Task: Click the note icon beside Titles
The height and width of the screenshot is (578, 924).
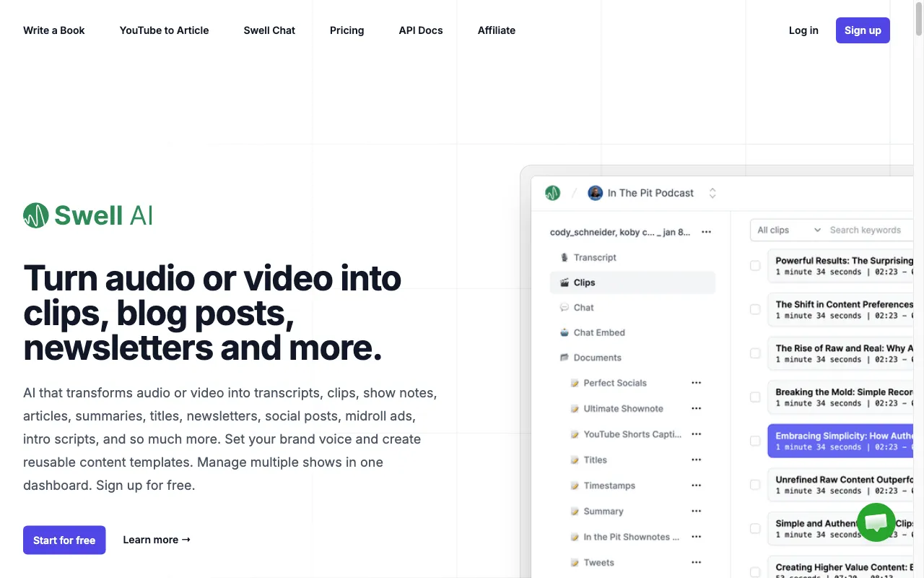Action: click(x=575, y=460)
